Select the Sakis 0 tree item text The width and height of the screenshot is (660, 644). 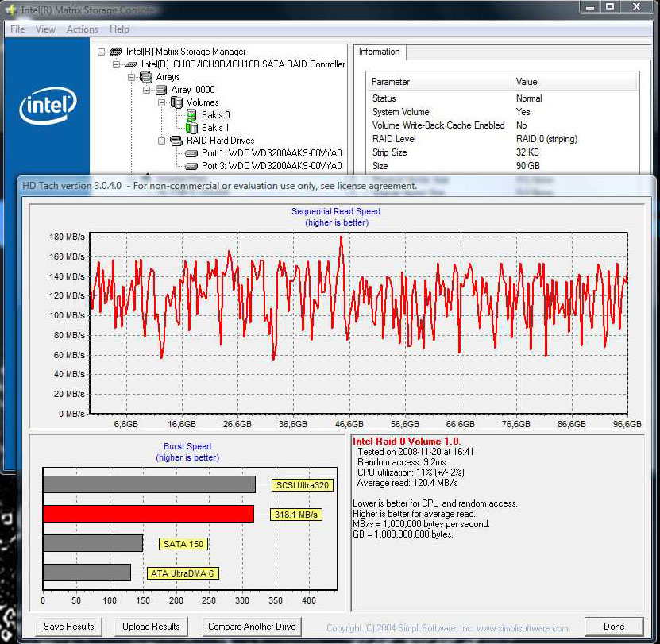[x=215, y=115]
